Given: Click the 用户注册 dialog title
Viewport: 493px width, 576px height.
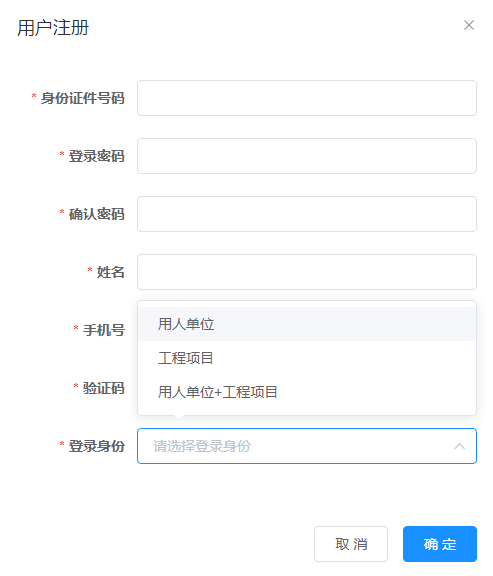Looking at the screenshot, I should [x=53, y=28].
